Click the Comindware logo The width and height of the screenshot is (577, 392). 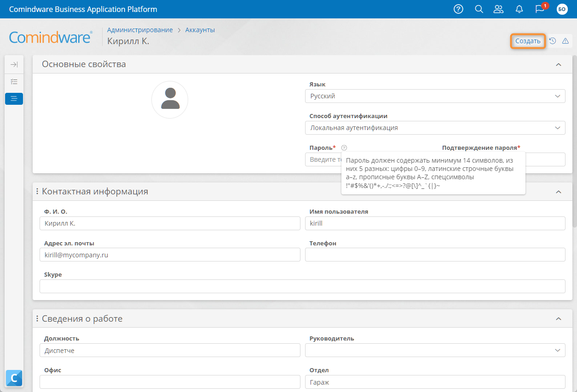point(51,37)
